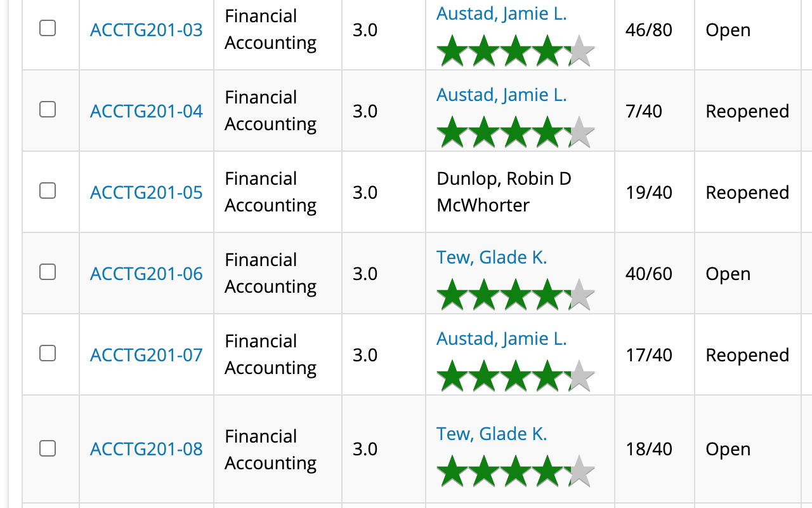Select the checkbox for ACCTG201-03
812x508 pixels.
coord(48,28)
